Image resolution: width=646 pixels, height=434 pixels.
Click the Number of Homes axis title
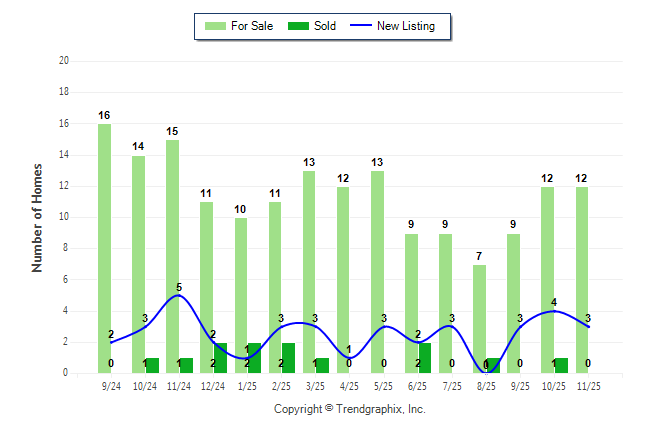tap(38, 217)
